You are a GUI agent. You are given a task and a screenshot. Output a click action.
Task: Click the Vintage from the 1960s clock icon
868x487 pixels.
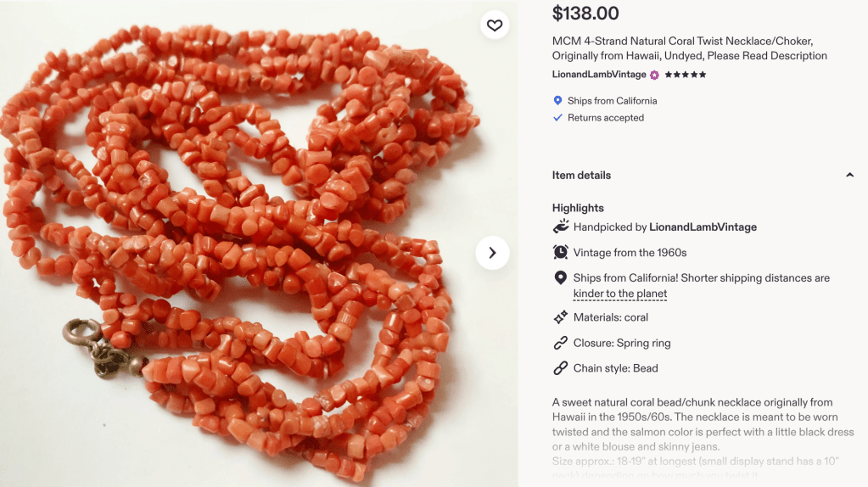560,252
